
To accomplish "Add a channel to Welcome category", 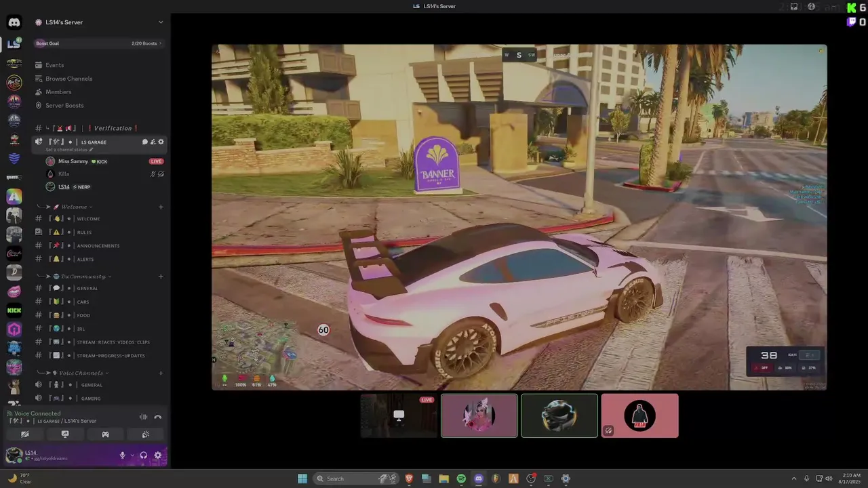I will click(161, 207).
